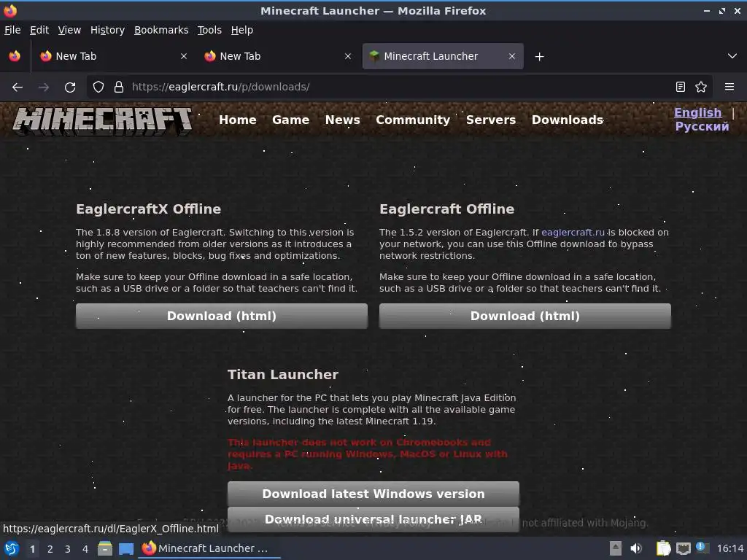
Task: Open the Edit menu
Action: click(39, 30)
